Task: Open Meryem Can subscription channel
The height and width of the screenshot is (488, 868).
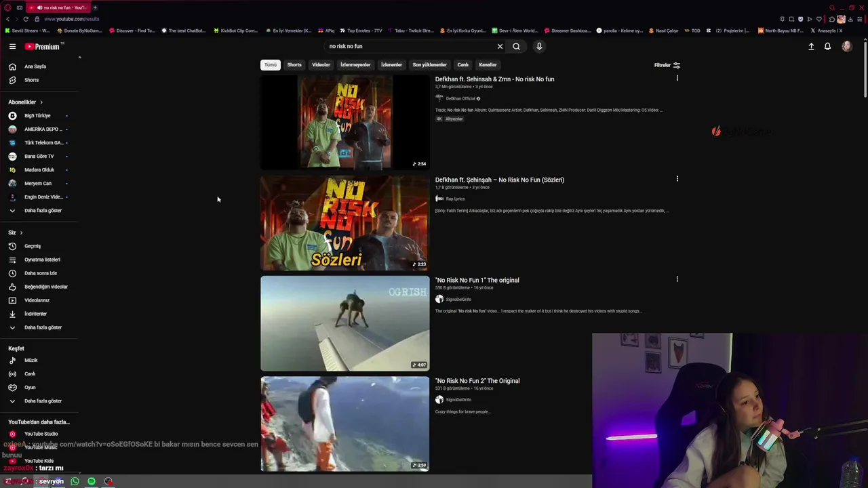Action: (x=39, y=184)
